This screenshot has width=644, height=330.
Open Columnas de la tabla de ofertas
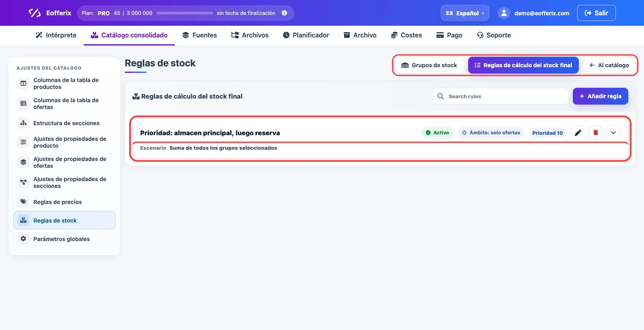pyautogui.click(x=64, y=104)
